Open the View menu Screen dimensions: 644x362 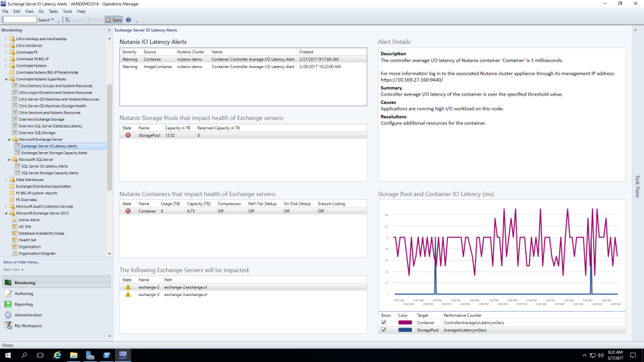[x=29, y=11]
